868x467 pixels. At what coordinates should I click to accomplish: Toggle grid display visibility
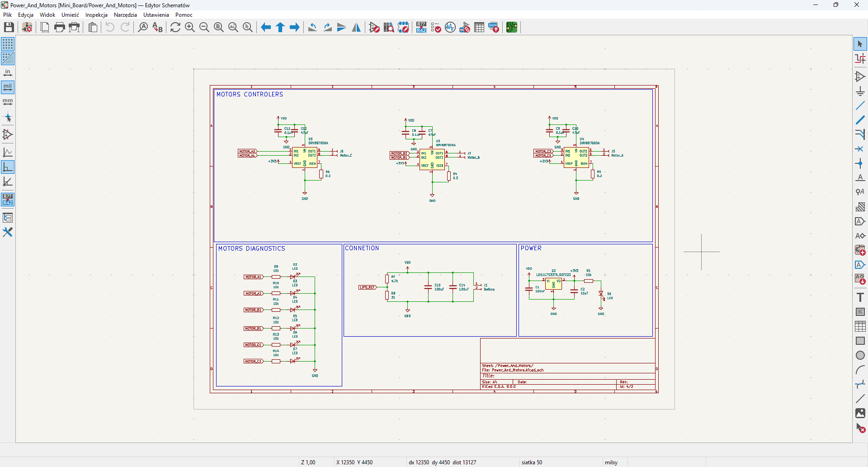coord(8,44)
